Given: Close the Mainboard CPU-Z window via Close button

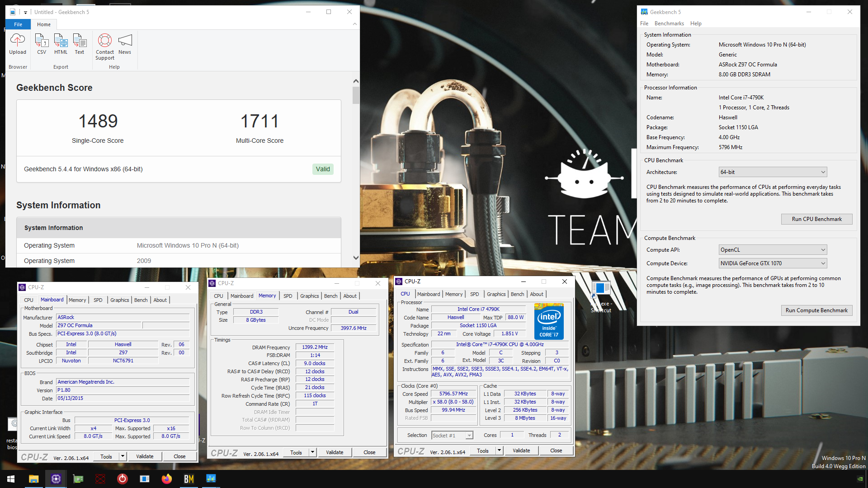Looking at the screenshot, I should tap(179, 456).
